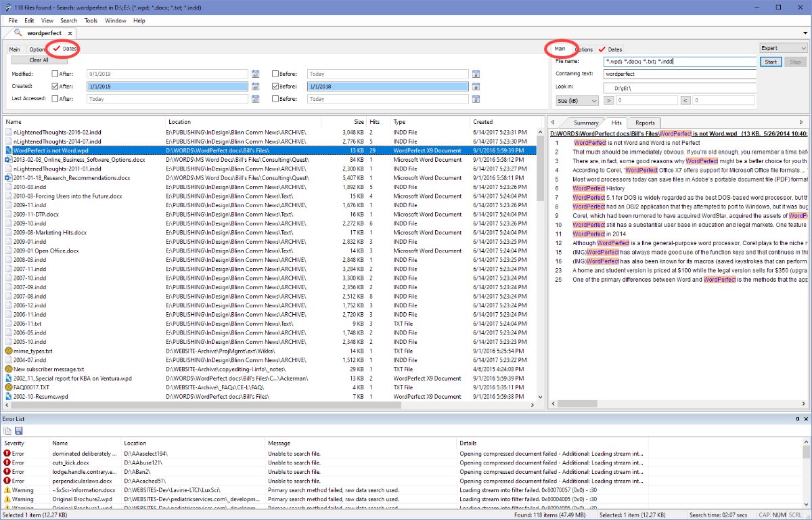Click the WordPerfect icon of 'WordPerfect is not Word.wpd'

(9, 150)
